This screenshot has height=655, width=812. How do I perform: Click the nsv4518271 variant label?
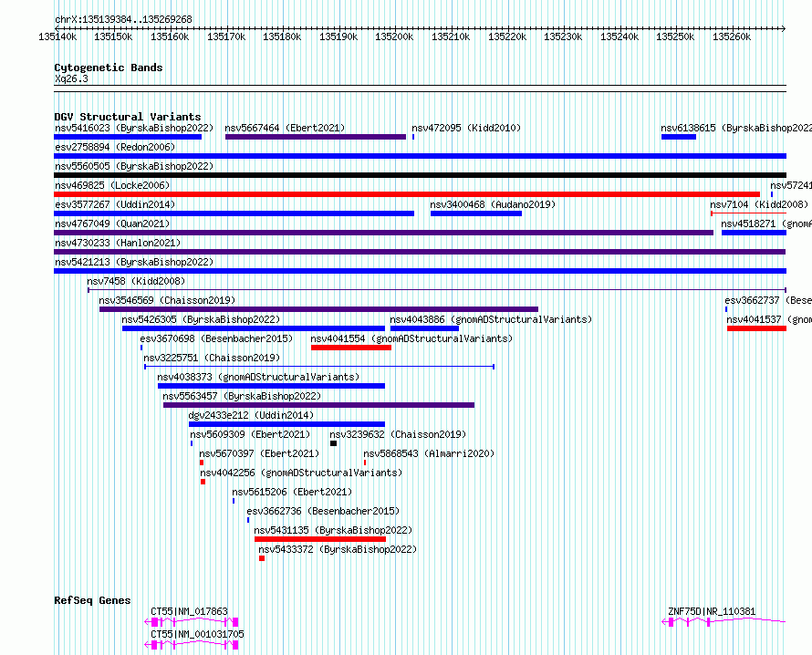pyautogui.click(x=766, y=224)
